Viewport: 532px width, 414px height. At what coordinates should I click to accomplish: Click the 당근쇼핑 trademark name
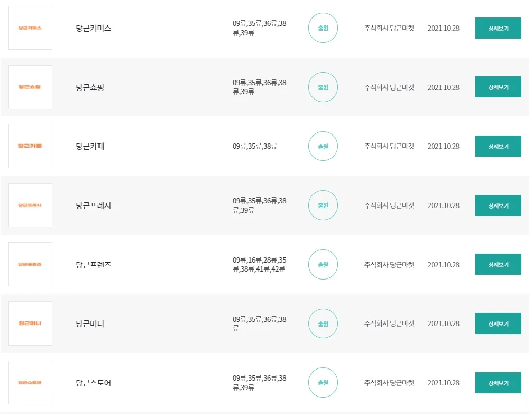pos(90,87)
